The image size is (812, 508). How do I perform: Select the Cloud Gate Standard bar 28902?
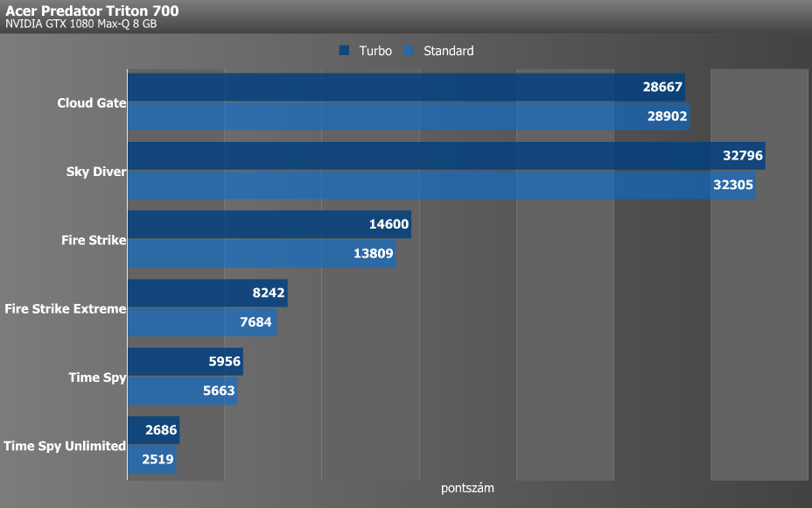point(409,116)
